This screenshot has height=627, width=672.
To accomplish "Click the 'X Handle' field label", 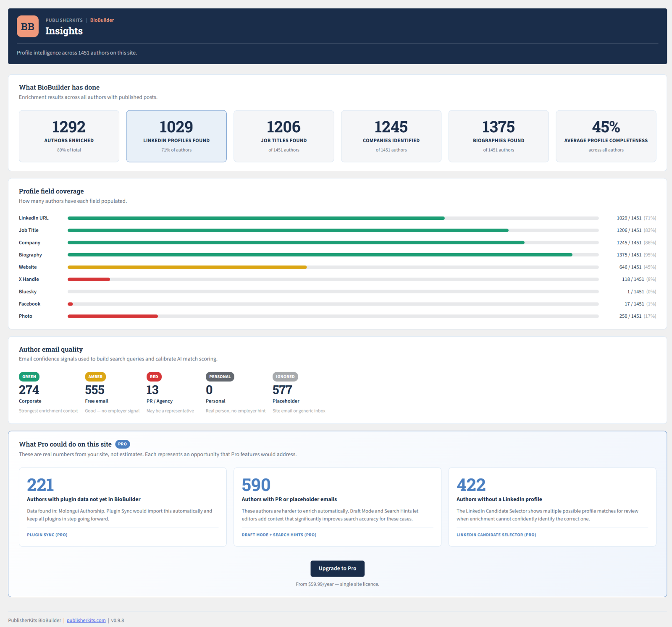I will coord(29,279).
